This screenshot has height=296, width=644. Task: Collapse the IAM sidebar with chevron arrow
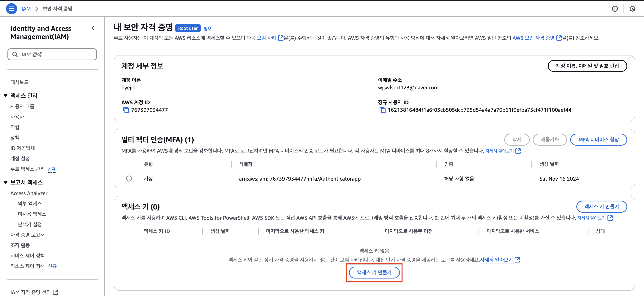pos(93,28)
